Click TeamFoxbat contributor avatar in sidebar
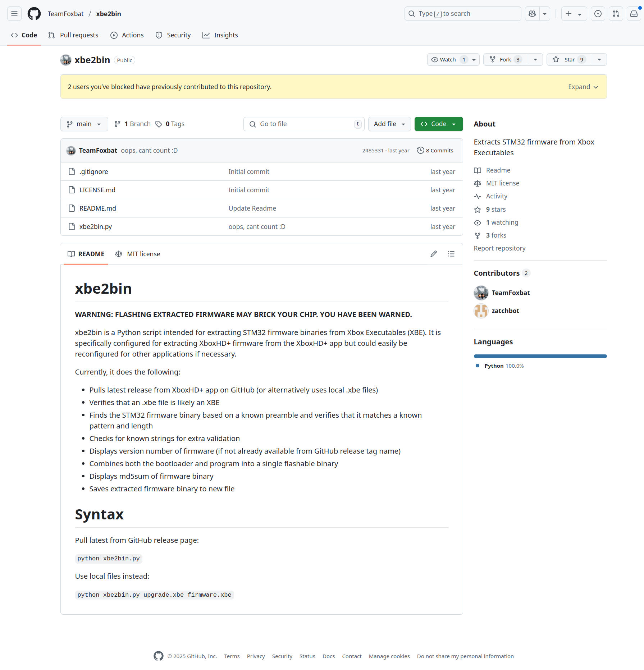This screenshot has height=670, width=644. click(x=481, y=293)
